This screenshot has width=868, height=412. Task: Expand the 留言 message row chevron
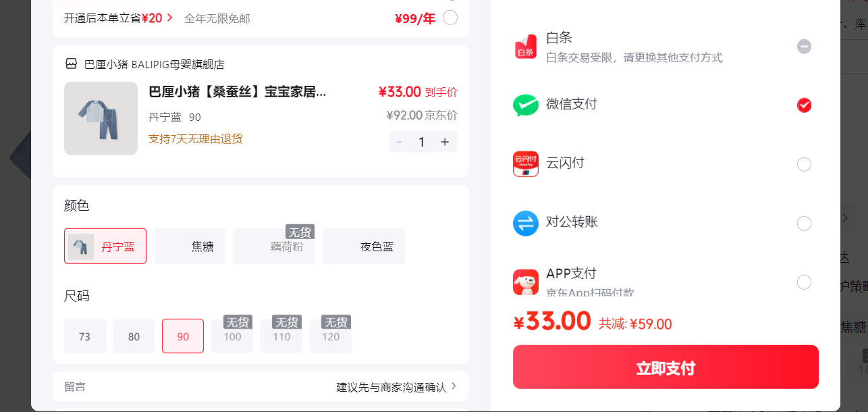(x=454, y=386)
